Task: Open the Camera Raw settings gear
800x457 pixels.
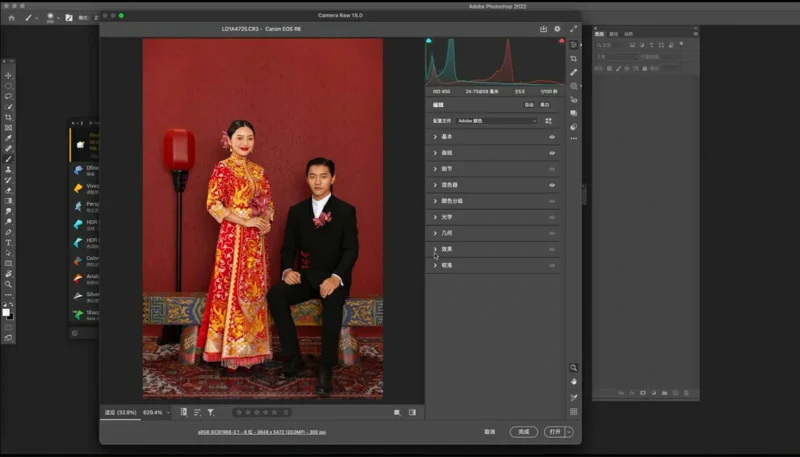Action: tap(559, 29)
